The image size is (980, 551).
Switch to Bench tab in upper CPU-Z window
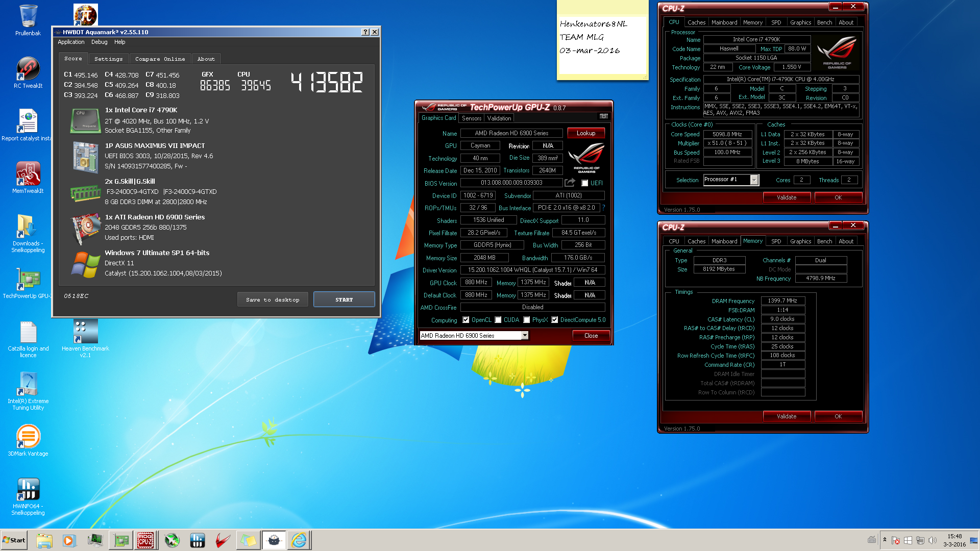(x=824, y=22)
